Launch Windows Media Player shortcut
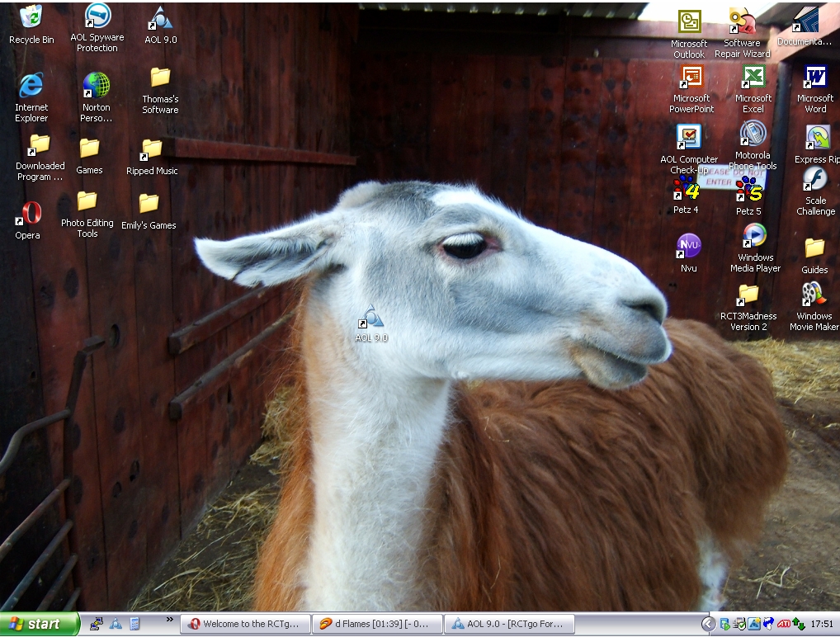840x637 pixels. click(x=754, y=237)
